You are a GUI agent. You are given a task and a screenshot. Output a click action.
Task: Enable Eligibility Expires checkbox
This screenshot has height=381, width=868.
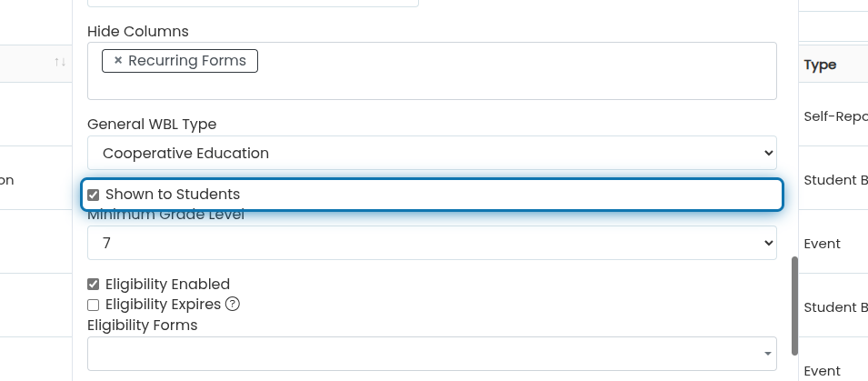click(x=93, y=306)
